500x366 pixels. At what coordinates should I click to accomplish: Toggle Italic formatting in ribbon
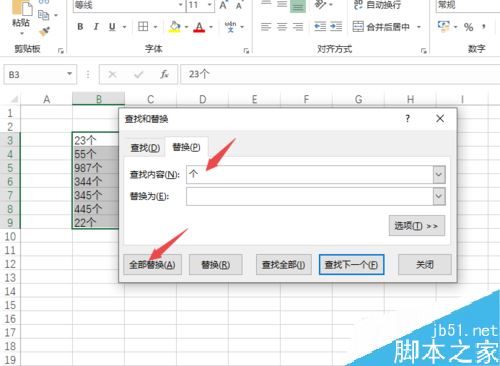click(96, 27)
